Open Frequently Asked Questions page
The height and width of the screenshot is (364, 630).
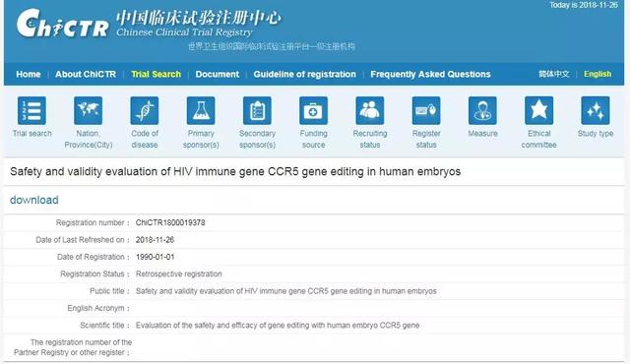[430, 74]
